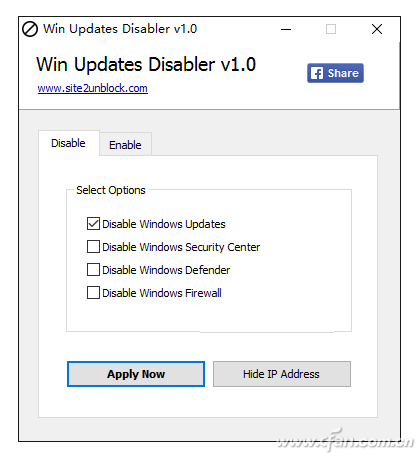Click the Apply Now button
Image resolution: width=420 pixels, height=458 pixels.
pos(136,374)
